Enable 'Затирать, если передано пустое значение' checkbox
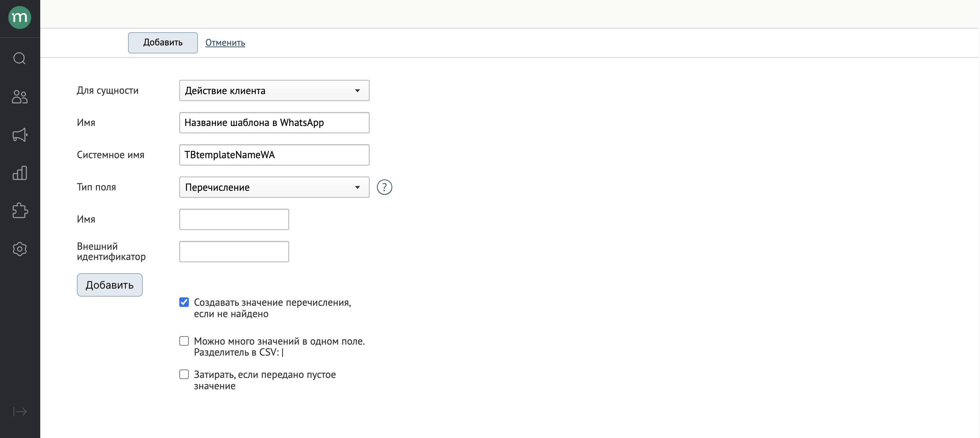This screenshot has height=438, width=980. click(184, 374)
